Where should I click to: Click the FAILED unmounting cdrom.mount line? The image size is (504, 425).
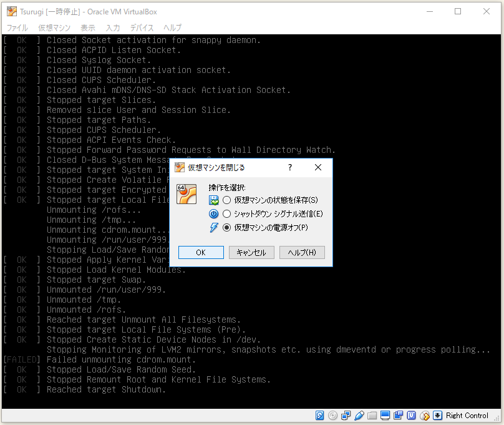pyautogui.click(x=99, y=359)
